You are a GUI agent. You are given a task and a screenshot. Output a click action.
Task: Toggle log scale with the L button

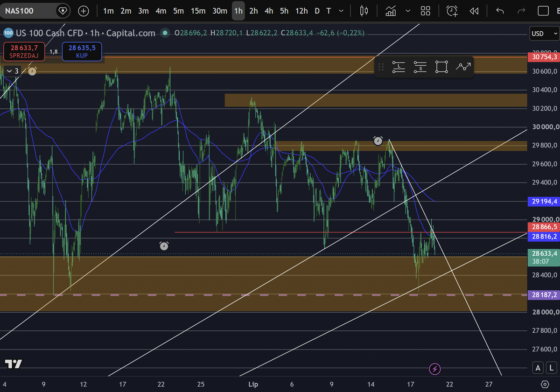(551, 368)
